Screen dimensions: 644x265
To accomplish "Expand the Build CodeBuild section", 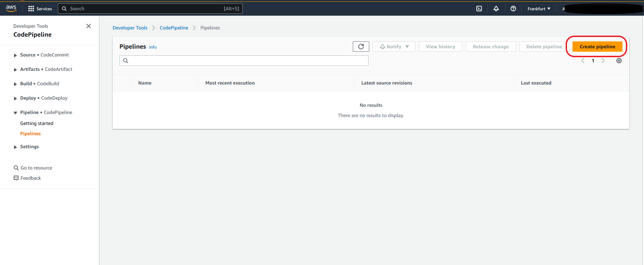I will click(x=15, y=84).
